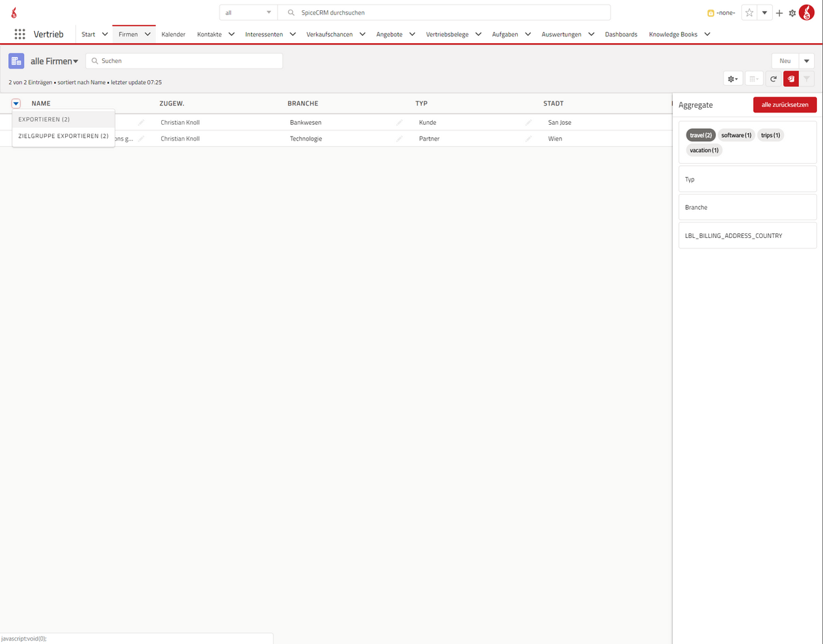Choose ZIELGRUPPE EXPORTIEREN (2) menu entry
823x644 pixels.
[x=63, y=136]
